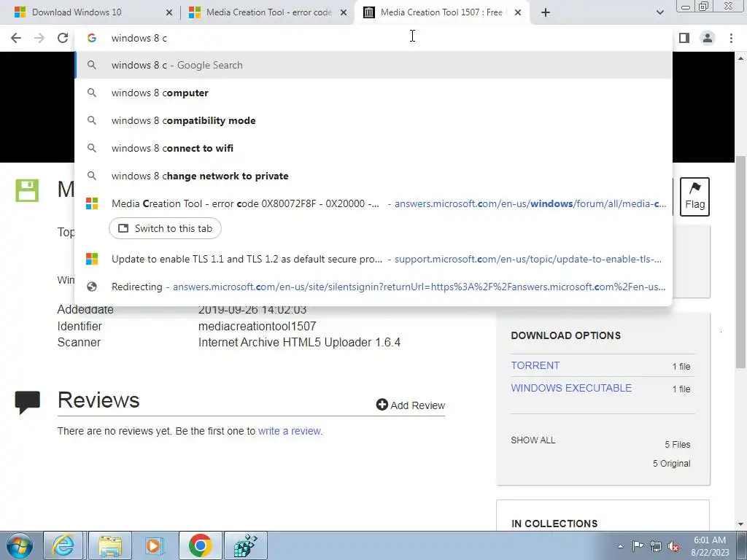Open Windows Explorer from the taskbar
747x560 pixels.
110,545
